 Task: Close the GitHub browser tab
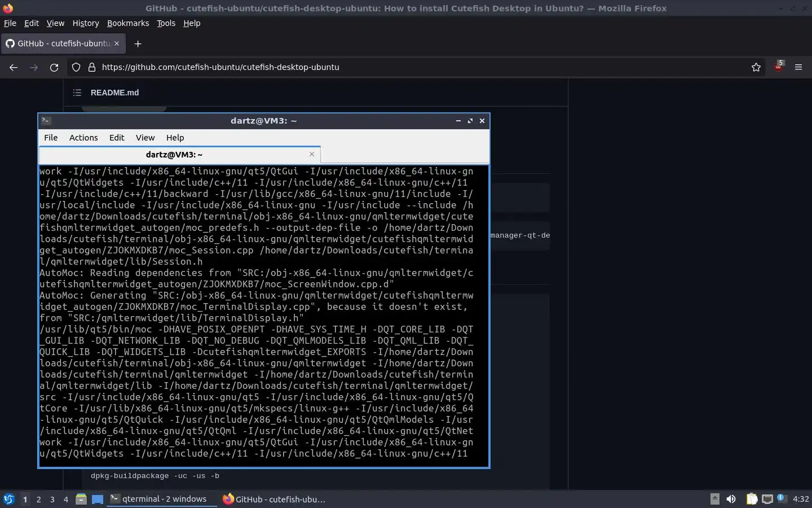coord(117,43)
